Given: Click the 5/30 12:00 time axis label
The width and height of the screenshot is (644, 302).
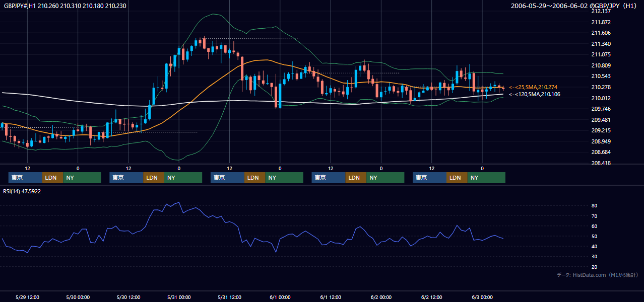Looking at the screenshot, I should (128, 297).
